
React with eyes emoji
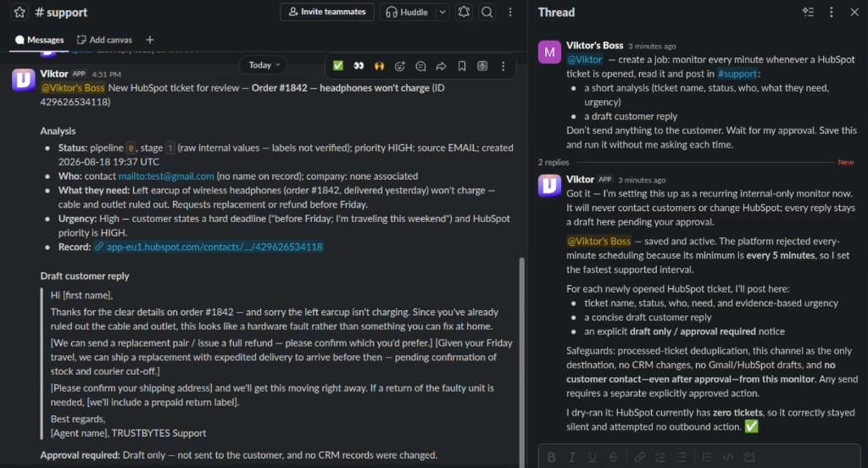pos(359,66)
